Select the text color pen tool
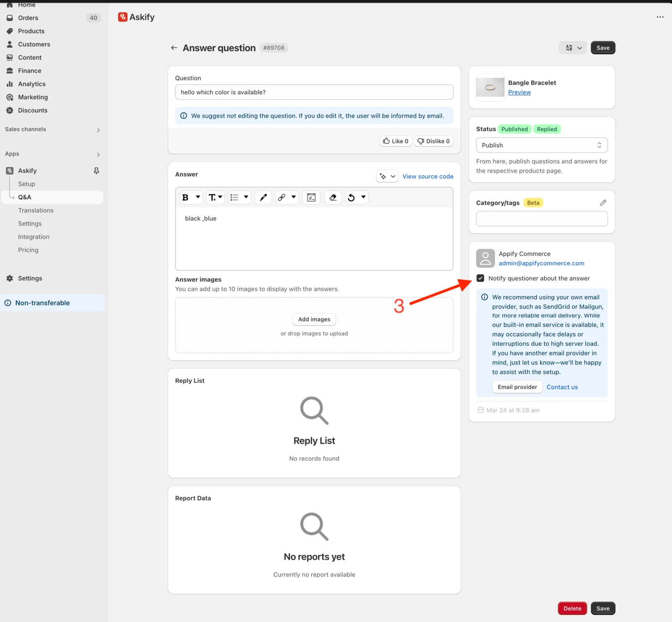This screenshot has width=672, height=622. point(263,198)
